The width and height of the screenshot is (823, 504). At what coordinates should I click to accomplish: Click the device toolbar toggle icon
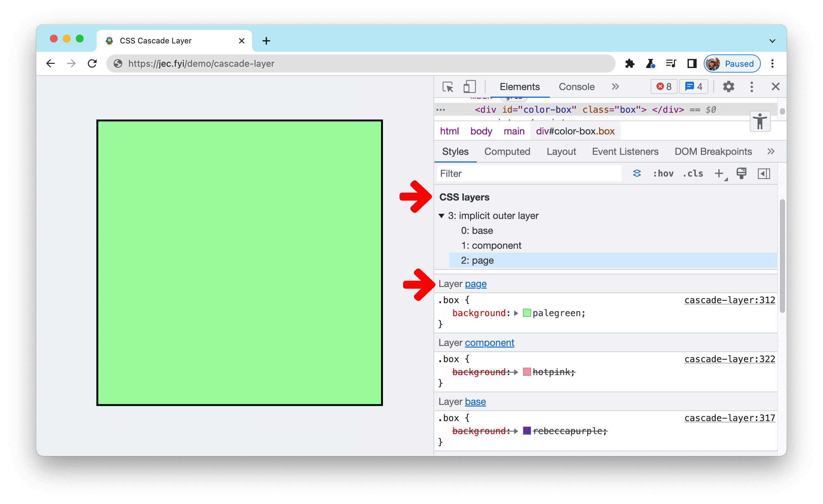pos(470,87)
